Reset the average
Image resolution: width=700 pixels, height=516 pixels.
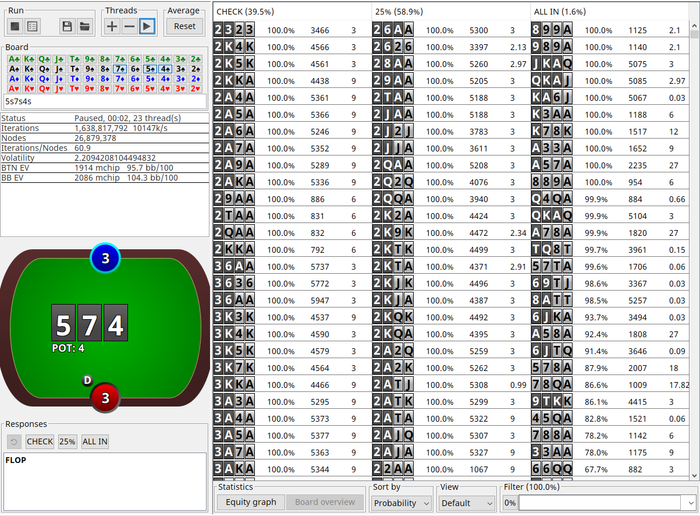tap(184, 26)
